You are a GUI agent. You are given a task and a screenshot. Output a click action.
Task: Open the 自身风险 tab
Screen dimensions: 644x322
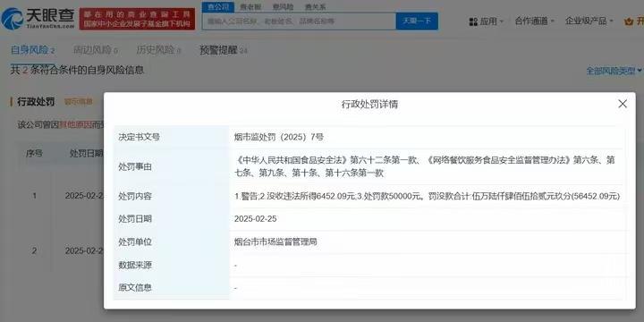[32, 50]
